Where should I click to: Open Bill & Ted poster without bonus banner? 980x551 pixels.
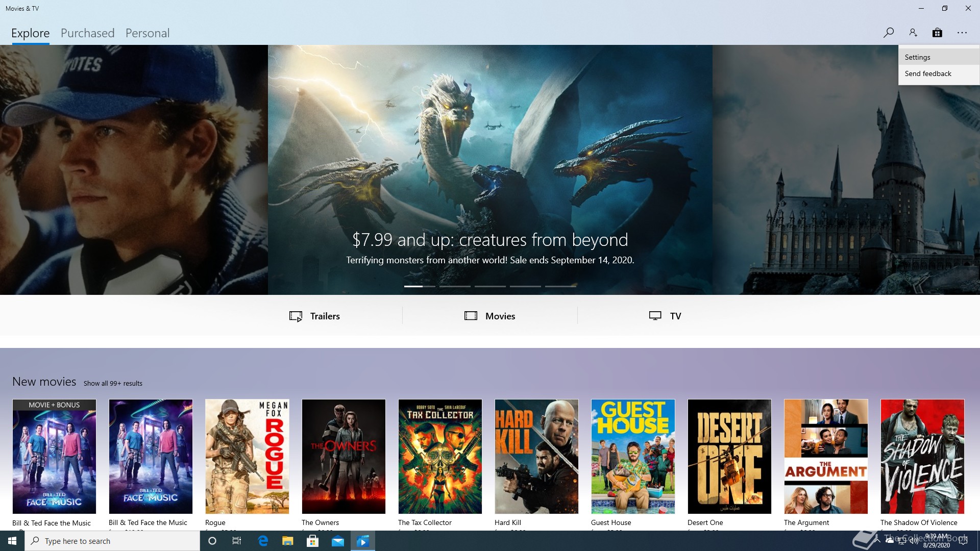tap(151, 457)
